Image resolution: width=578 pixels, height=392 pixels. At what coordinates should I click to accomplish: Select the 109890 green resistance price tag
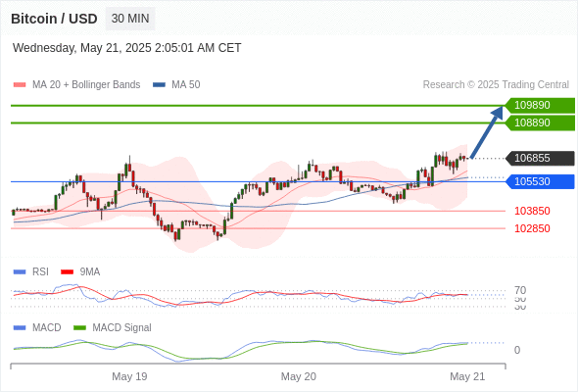pyautogui.click(x=540, y=105)
